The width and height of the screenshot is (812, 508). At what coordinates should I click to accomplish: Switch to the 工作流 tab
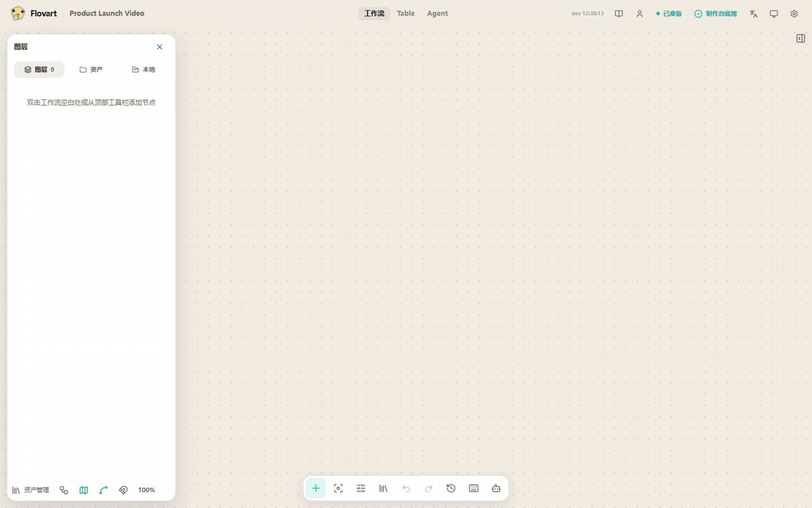tap(374, 14)
